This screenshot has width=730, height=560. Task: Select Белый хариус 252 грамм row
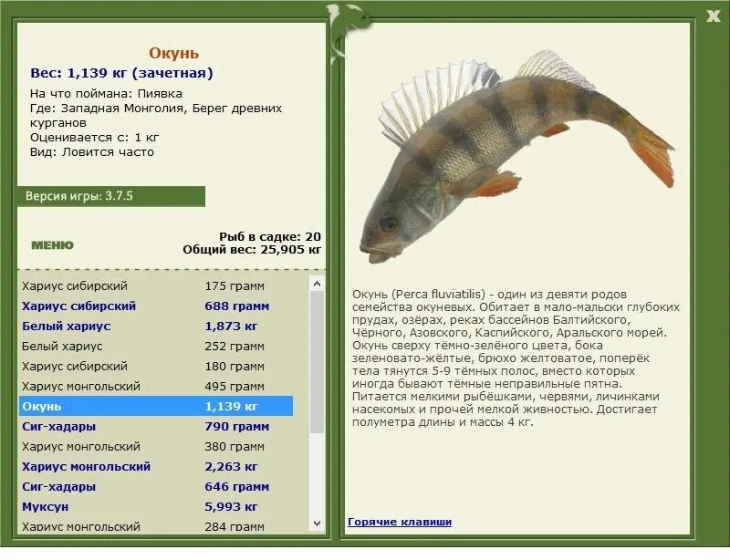coord(156,346)
